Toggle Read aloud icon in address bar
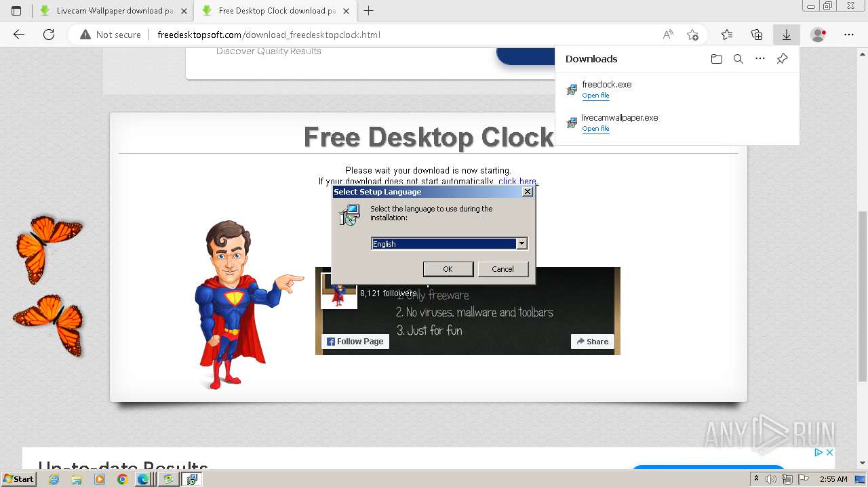Viewport: 868px width, 488px height. click(x=668, y=35)
